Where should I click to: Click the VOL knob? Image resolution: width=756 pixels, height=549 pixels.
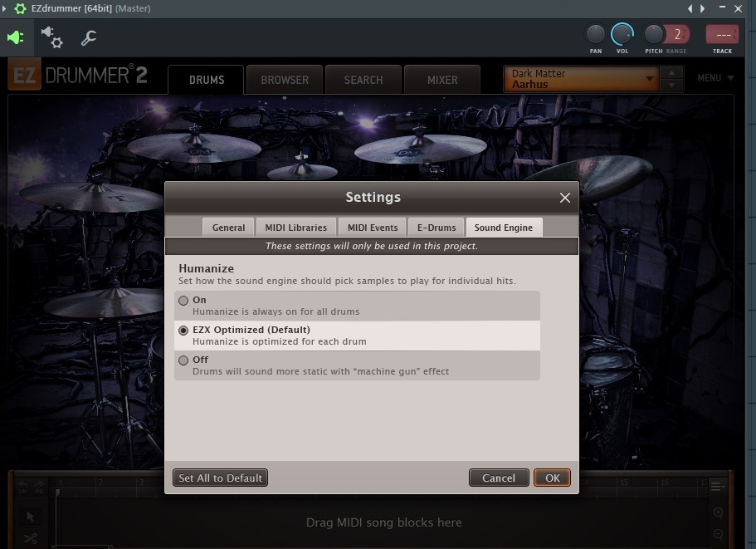click(x=622, y=34)
